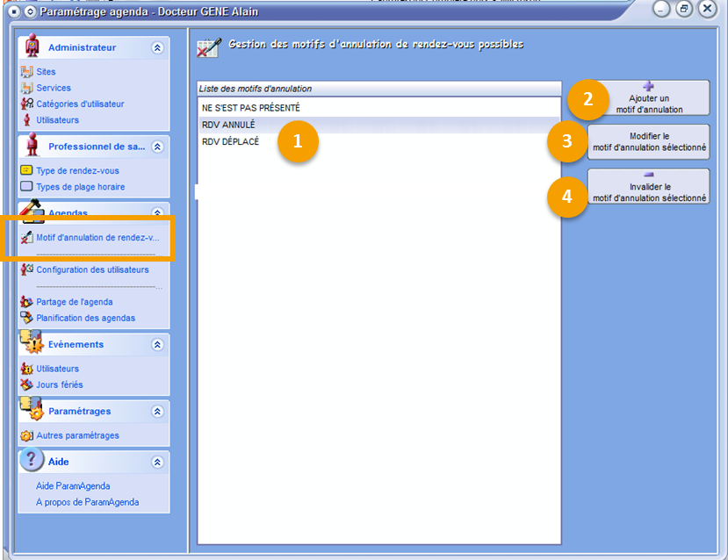Restore the Paramétrage agenda window size
Screen dimensions: 728x560
(684, 9)
